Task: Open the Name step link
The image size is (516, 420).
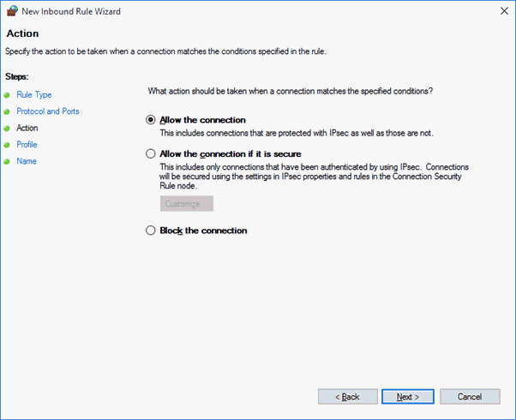Action: pyautogui.click(x=27, y=161)
